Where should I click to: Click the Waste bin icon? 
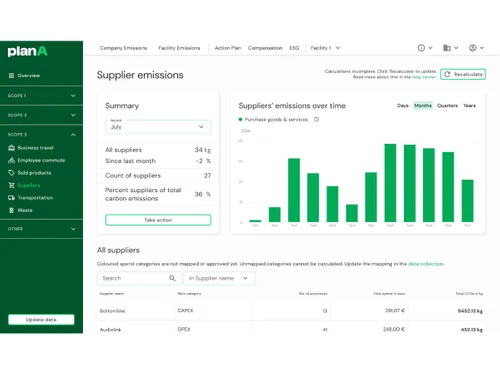11,210
